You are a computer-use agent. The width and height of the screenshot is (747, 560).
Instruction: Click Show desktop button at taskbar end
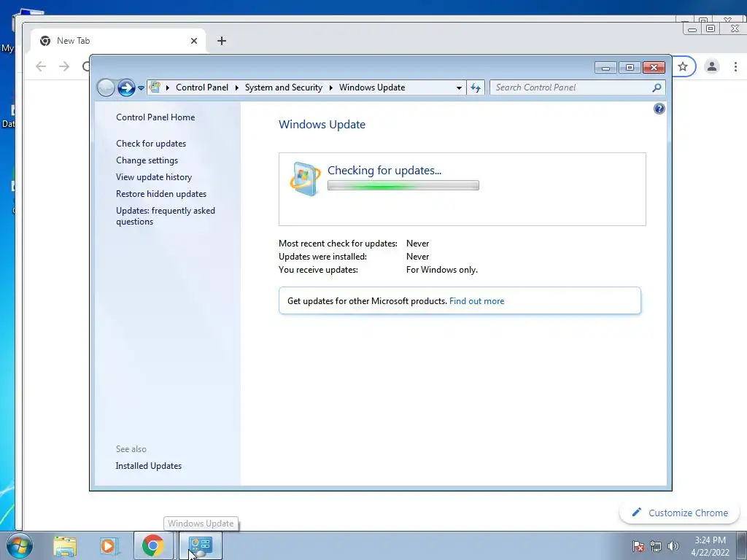[742, 546]
